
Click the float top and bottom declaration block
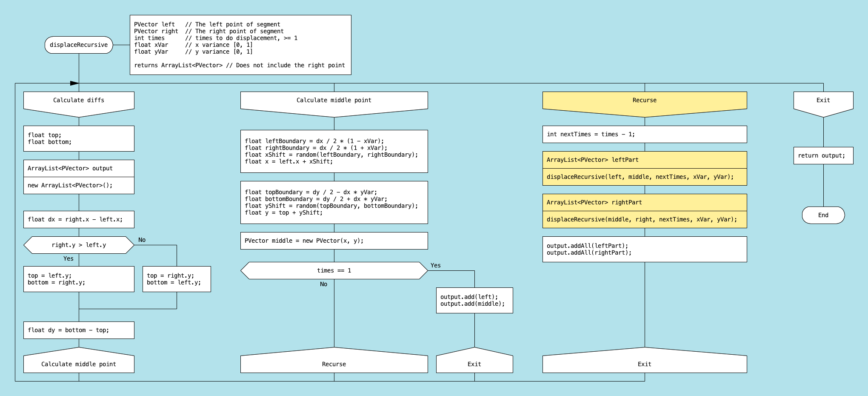click(79, 139)
